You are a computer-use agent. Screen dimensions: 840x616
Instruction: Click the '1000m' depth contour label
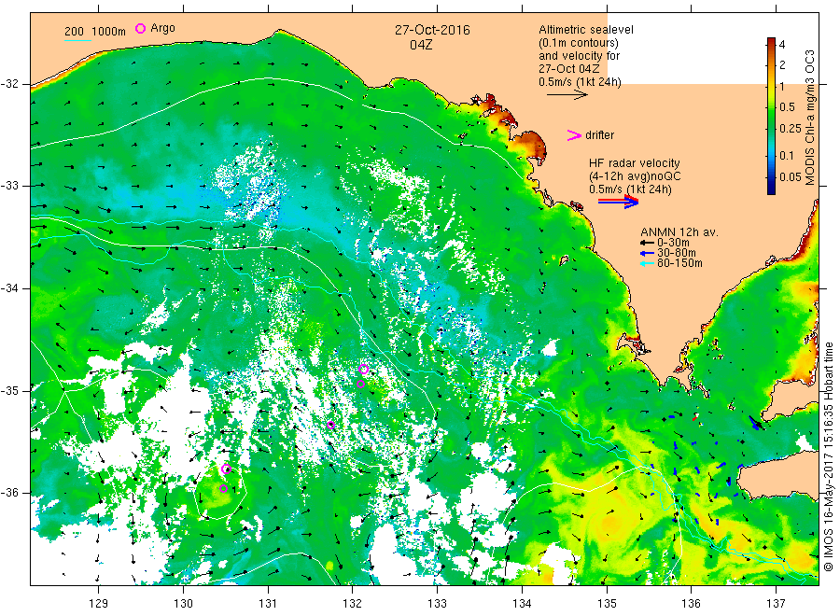pyautogui.click(x=109, y=32)
